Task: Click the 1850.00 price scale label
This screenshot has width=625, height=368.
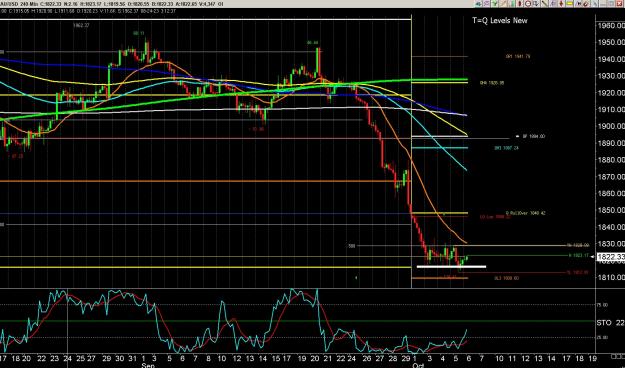Action: coord(611,210)
